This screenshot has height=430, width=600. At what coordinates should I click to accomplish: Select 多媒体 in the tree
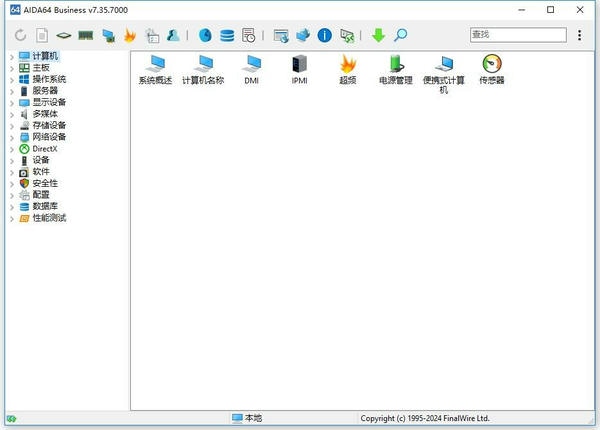pyautogui.click(x=45, y=114)
